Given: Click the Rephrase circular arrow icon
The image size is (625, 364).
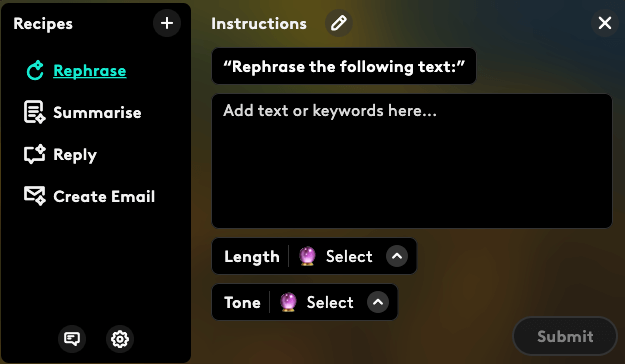Looking at the screenshot, I should pyautogui.click(x=35, y=71).
